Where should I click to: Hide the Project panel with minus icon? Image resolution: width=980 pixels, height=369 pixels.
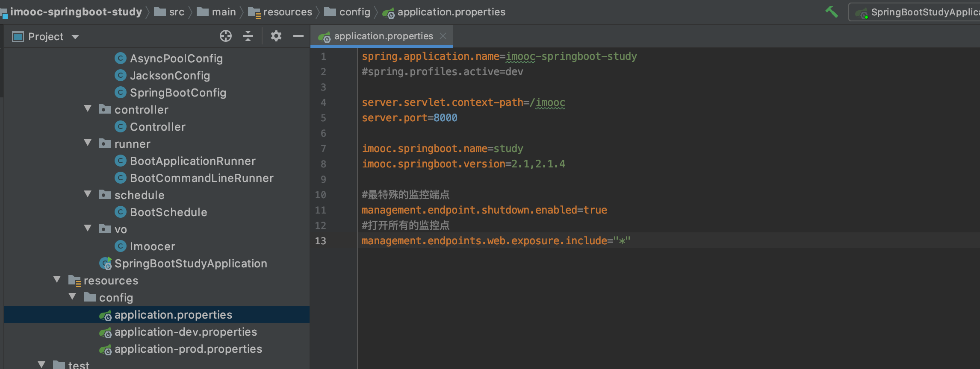pos(298,36)
